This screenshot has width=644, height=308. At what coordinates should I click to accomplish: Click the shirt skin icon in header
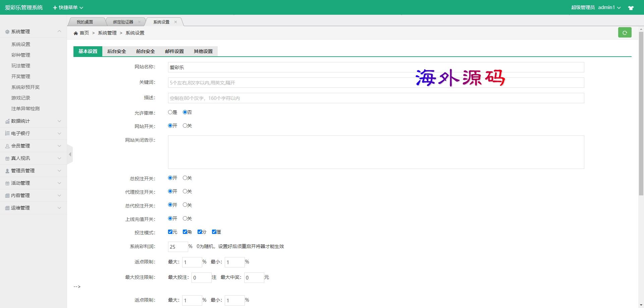tap(631, 8)
